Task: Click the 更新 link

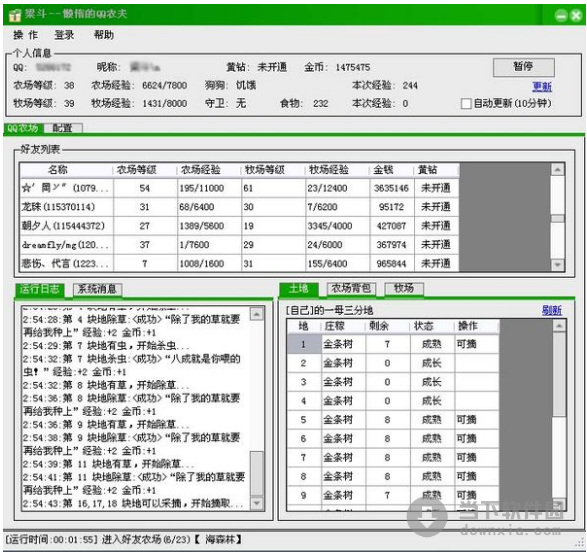Action: (x=542, y=87)
